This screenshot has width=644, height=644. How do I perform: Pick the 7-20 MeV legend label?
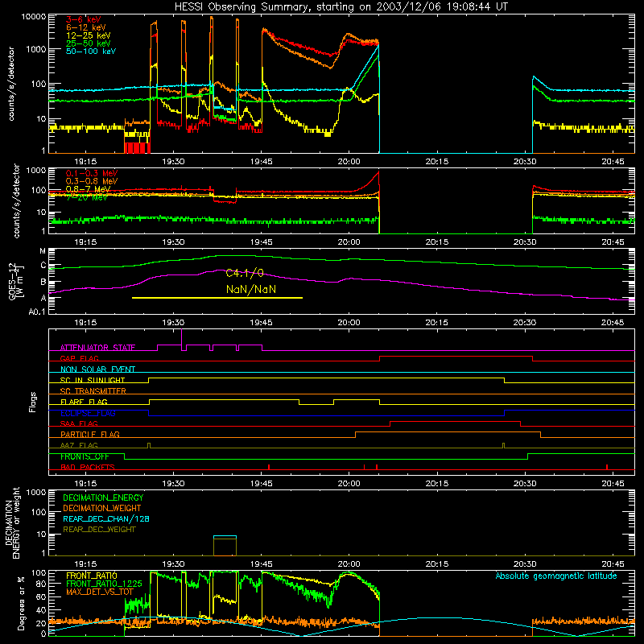[87, 197]
